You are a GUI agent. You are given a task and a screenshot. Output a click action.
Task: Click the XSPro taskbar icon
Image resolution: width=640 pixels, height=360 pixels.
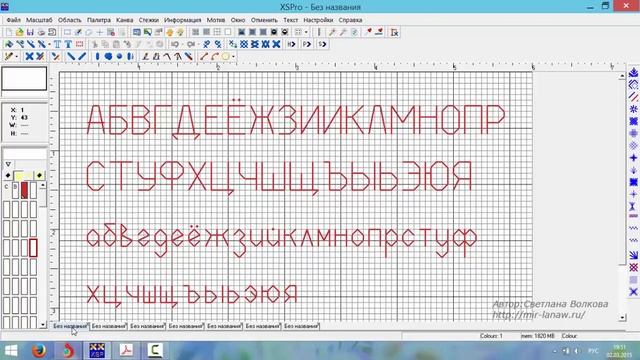click(x=97, y=351)
